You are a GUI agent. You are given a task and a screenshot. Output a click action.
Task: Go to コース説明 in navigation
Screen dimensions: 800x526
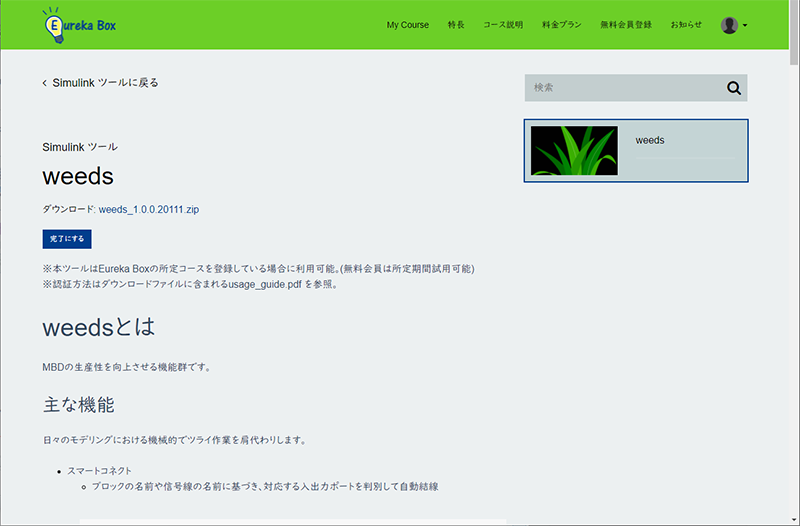[503, 24]
